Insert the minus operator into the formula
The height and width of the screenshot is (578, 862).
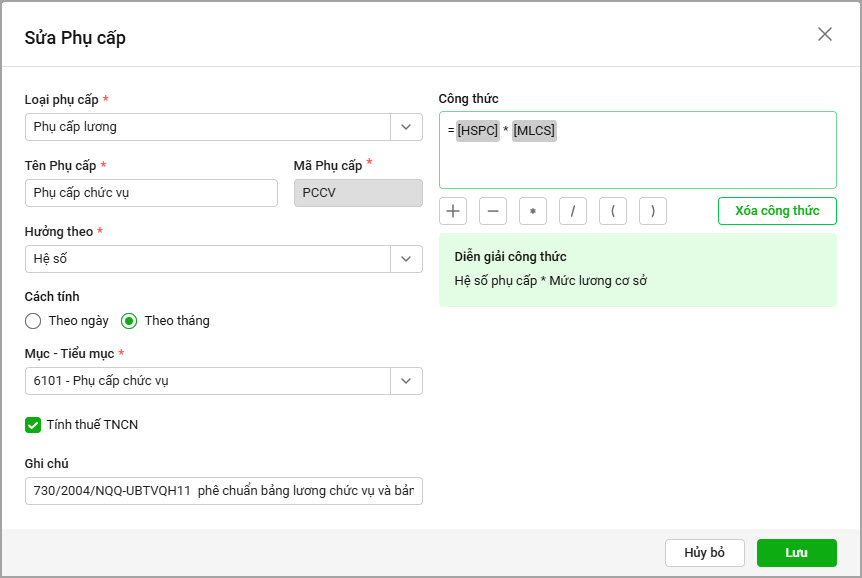coord(493,211)
